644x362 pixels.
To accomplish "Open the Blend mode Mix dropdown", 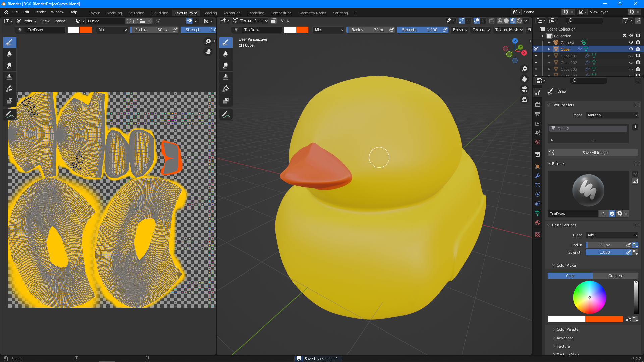I will [612, 235].
